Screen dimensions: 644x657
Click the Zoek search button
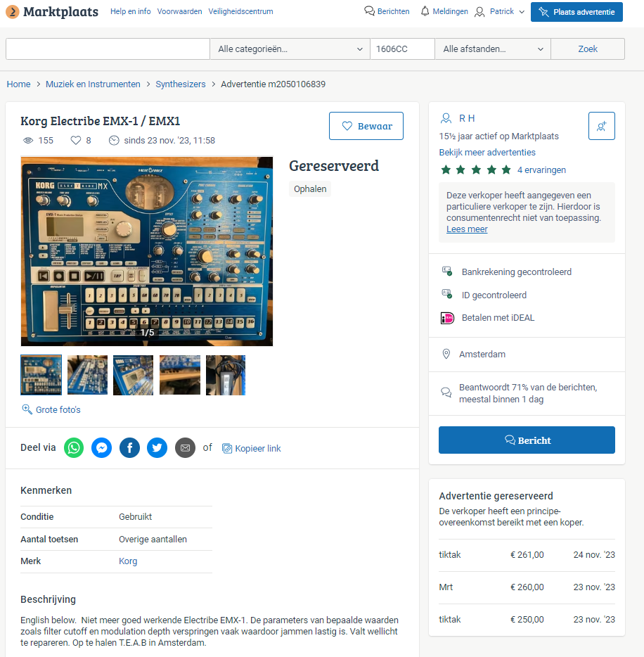[x=588, y=49]
